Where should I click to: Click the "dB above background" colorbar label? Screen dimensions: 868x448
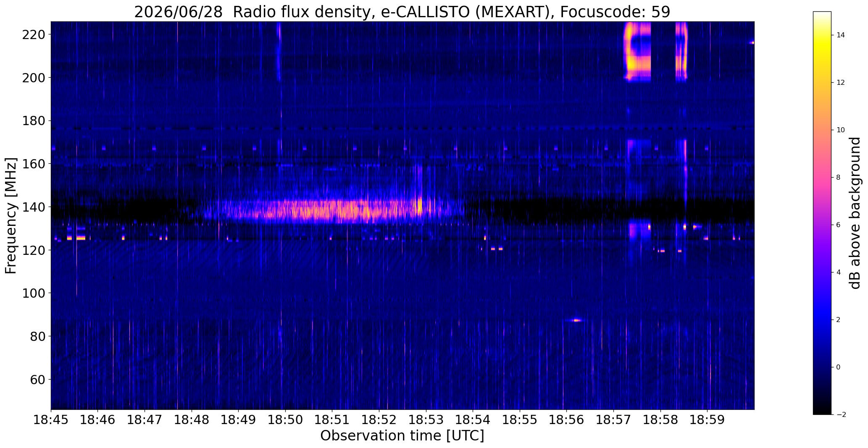pyautogui.click(x=855, y=213)
